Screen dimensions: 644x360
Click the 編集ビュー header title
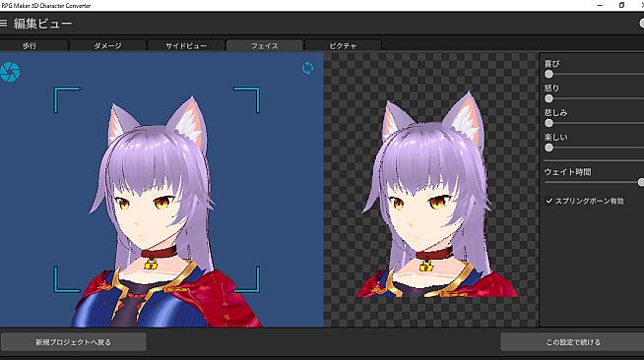42,24
